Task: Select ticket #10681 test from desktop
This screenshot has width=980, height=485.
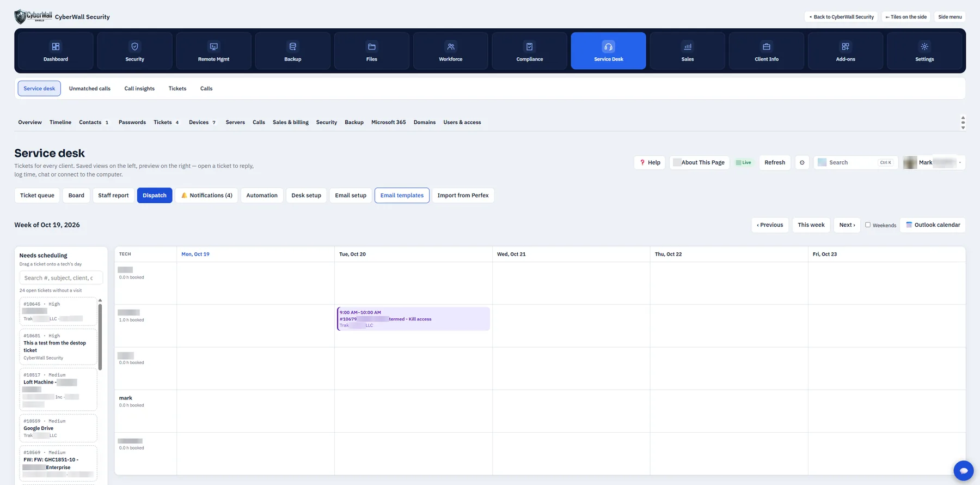Action: 58,347
